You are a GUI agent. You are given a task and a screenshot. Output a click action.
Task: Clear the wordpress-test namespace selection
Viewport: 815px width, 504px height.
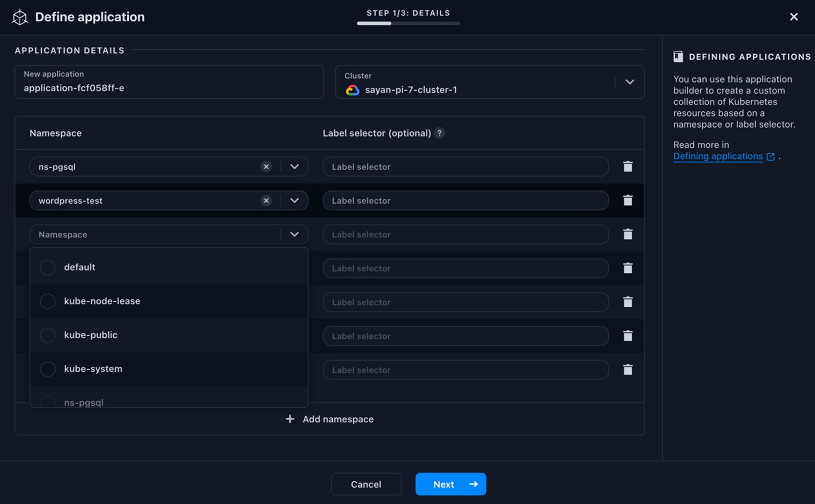pos(266,201)
